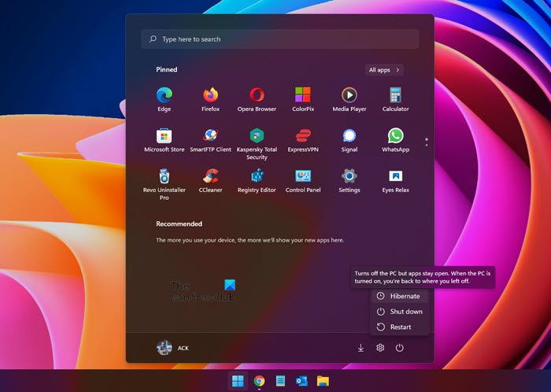Screen dimensions: 551x392
Task: Launch Revo Uninstaller Pro
Action: (x=164, y=184)
